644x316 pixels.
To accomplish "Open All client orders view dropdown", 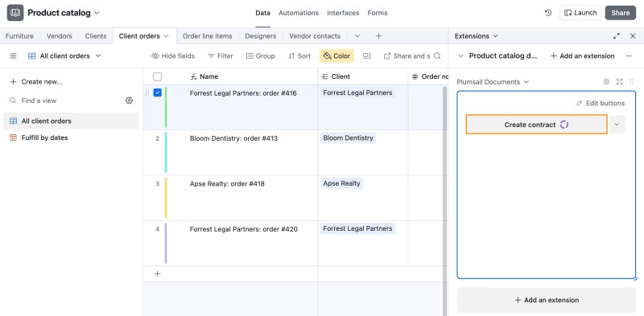I will (98, 55).
